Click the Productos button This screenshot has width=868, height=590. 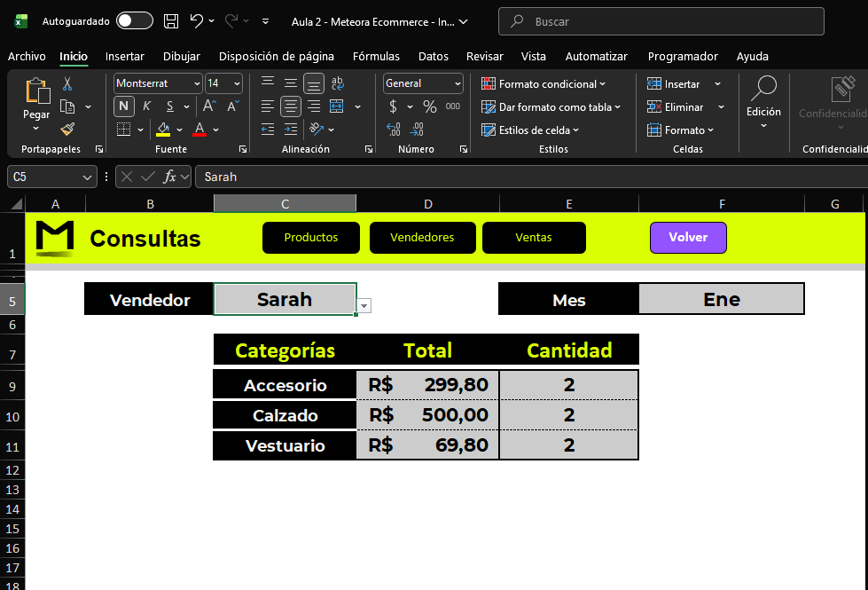click(x=311, y=238)
